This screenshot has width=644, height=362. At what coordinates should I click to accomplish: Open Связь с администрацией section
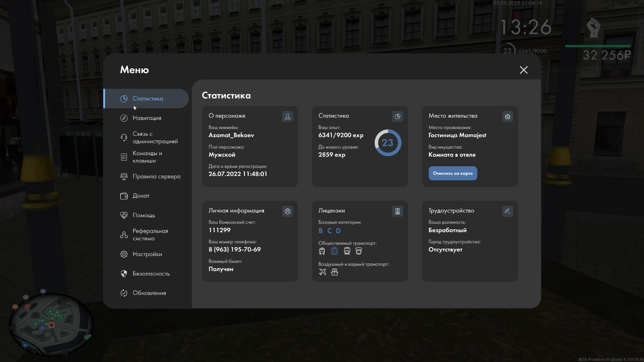point(155,137)
